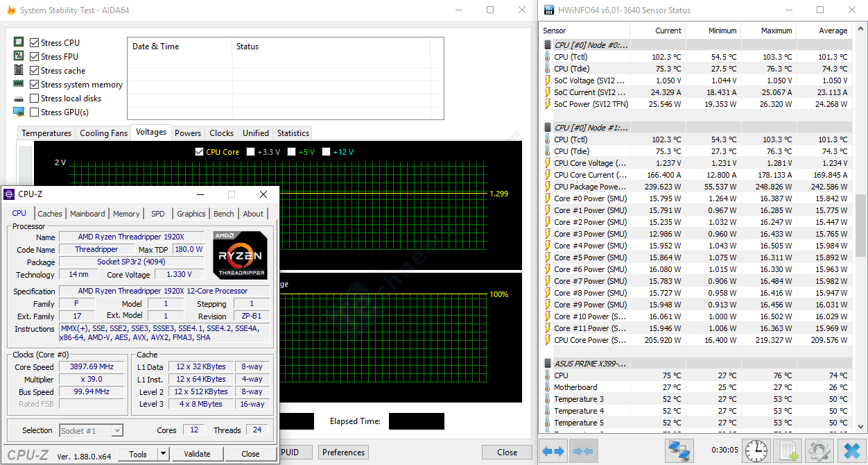Open CPU-Z Graphics tab

pos(191,214)
